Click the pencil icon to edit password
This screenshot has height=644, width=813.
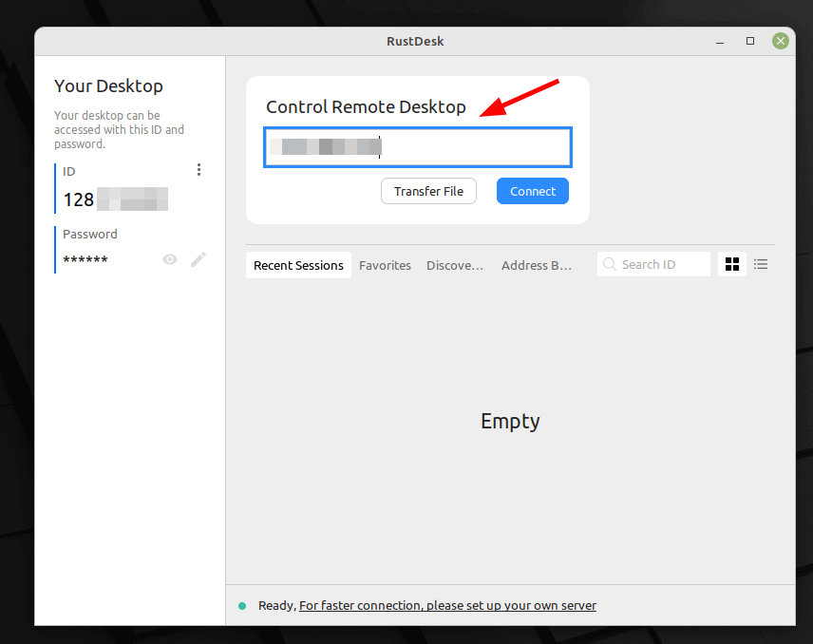click(199, 259)
